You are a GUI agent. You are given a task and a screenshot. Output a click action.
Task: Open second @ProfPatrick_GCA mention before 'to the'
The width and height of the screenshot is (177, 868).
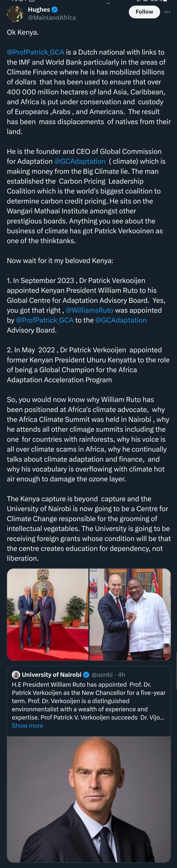tap(45, 320)
